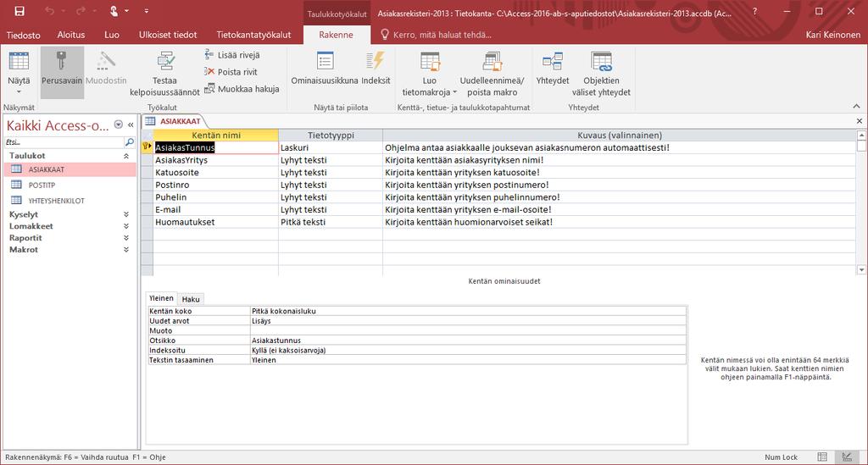Collapse the Taulukot group
The width and height of the screenshot is (868, 465).
click(126, 156)
